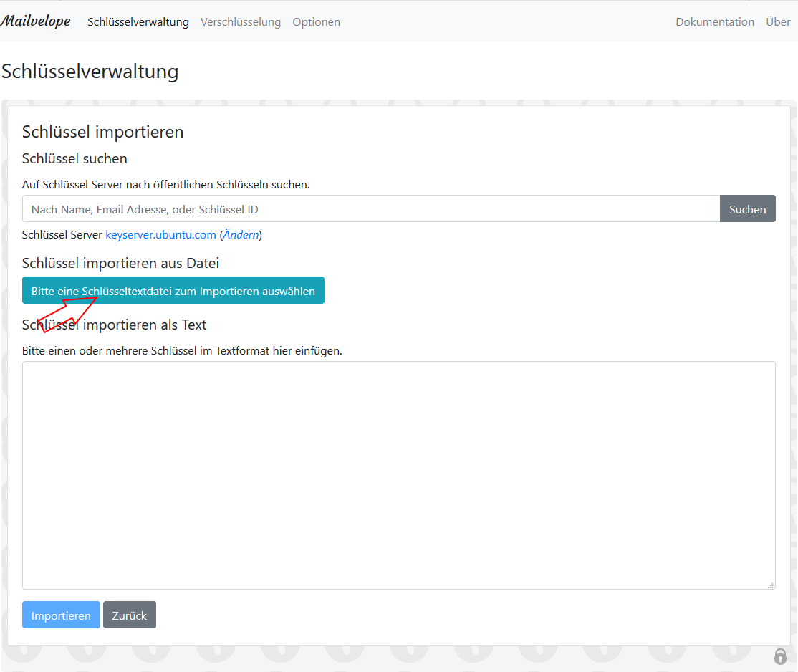
Task: Click the Importieren button
Action: click(61, 615)
